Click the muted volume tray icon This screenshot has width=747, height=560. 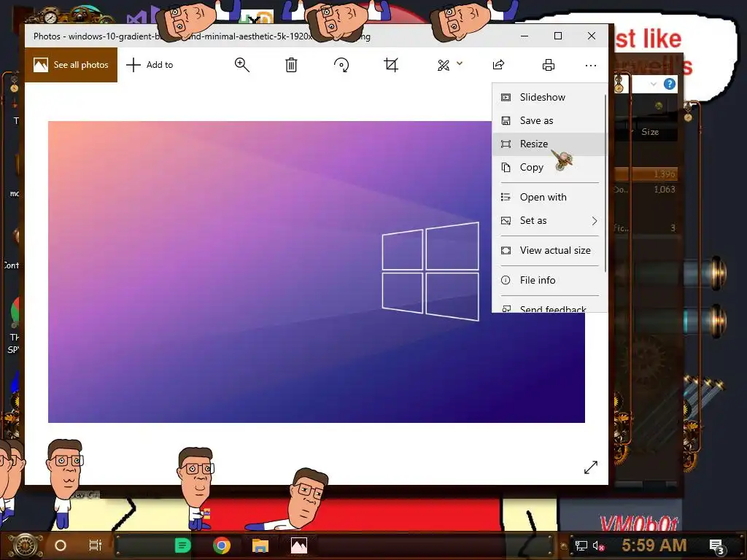[598, 545]
